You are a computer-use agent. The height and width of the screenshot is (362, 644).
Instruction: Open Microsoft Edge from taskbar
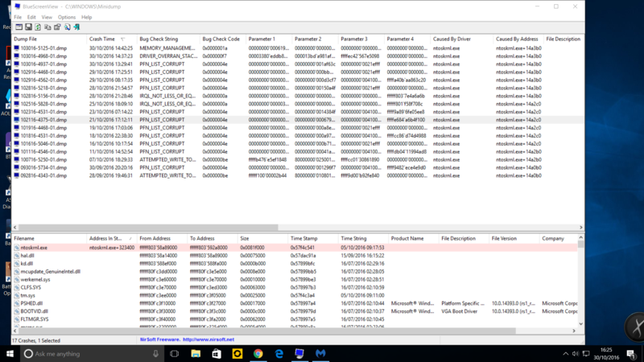(279, 354)
